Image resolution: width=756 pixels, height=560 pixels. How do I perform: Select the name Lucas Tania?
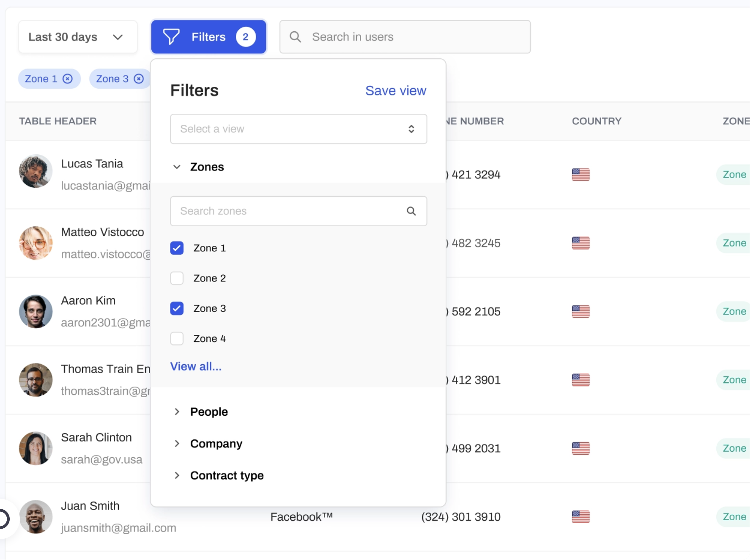point(92,164)
